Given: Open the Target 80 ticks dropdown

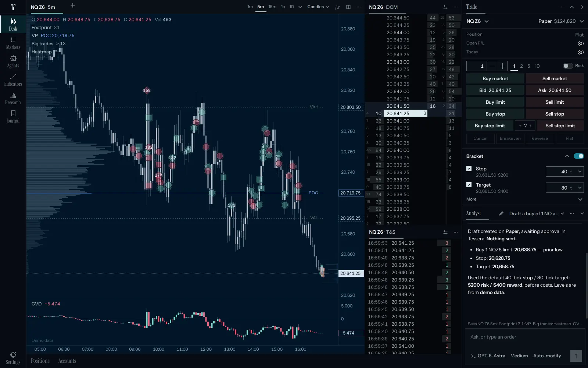Looking at the screenshot, I should [x=564, y=188].
